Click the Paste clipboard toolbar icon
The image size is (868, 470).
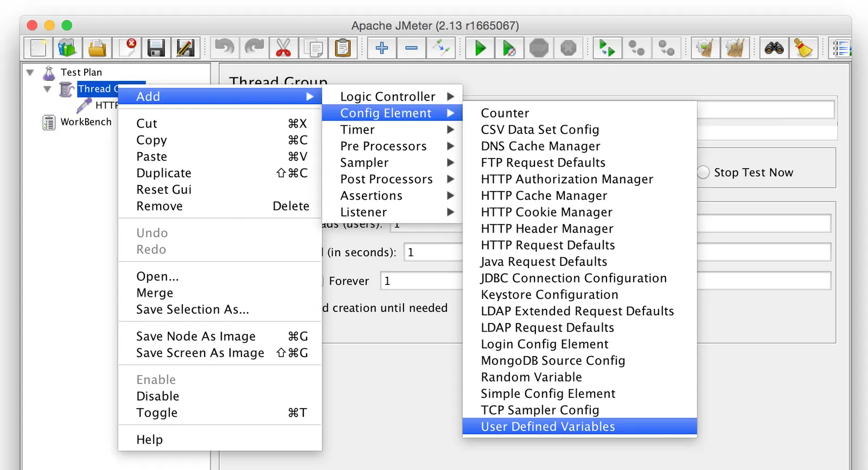[x=342, y=48]
